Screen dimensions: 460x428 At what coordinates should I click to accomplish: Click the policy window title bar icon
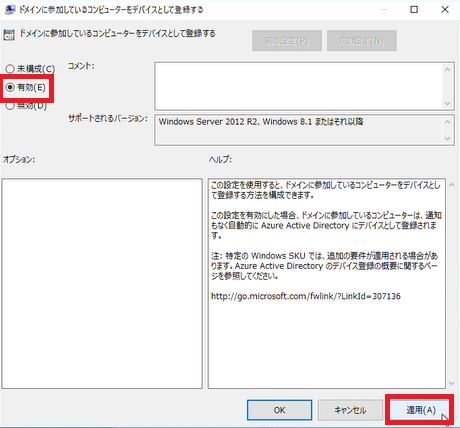pyautogui.click(x=10, y=10)
